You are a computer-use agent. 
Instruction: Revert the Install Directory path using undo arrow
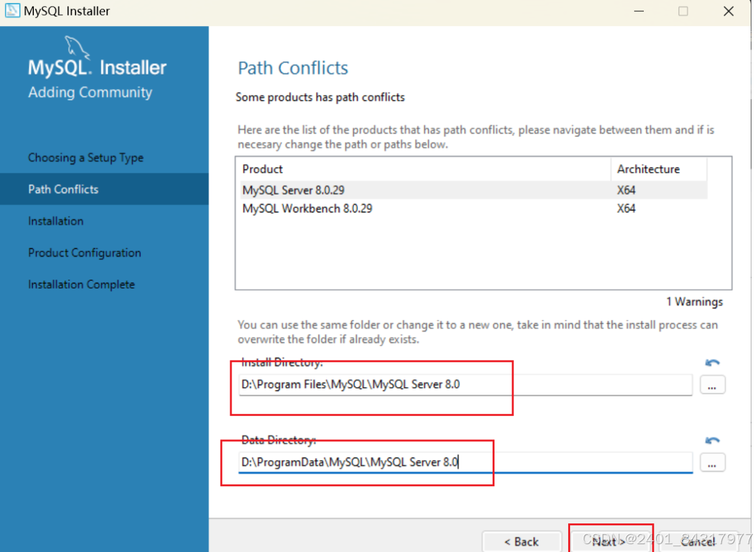click(712, 363)
